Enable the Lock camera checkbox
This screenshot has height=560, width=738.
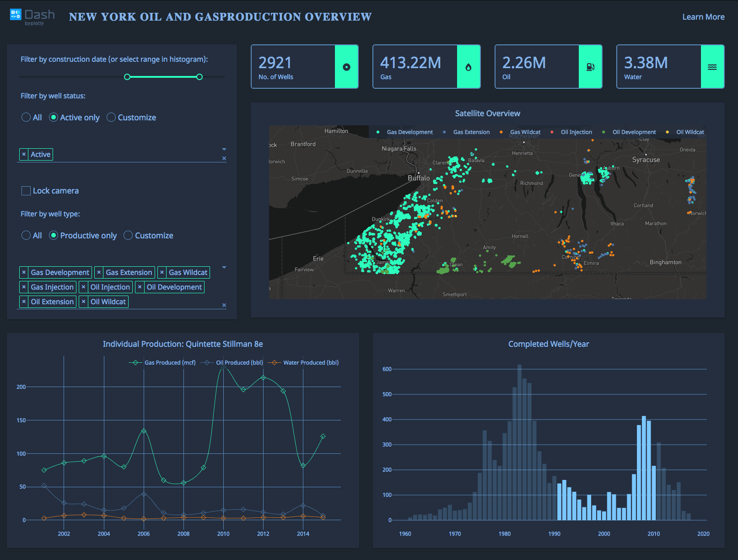click(26, 190)
